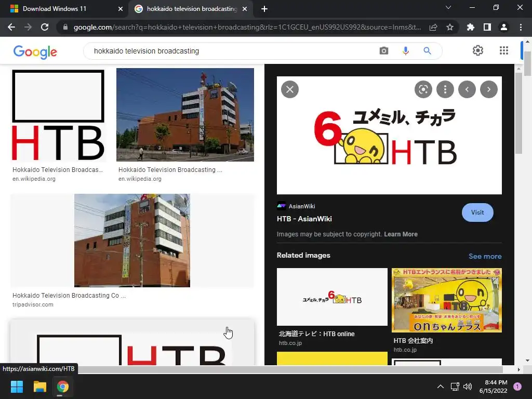This screenshot has height=399, width=532.
Task: Open the Chrome three-dot menu
Action: pos(521,27)
